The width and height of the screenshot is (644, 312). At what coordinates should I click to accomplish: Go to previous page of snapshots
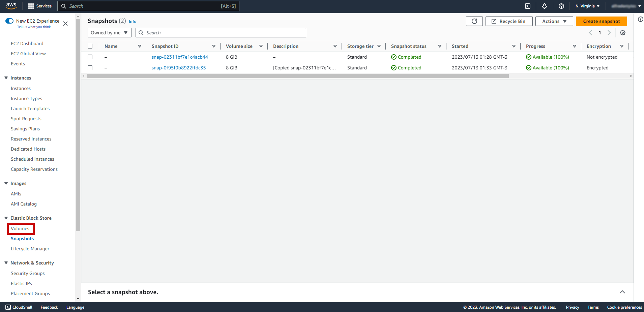590,33
